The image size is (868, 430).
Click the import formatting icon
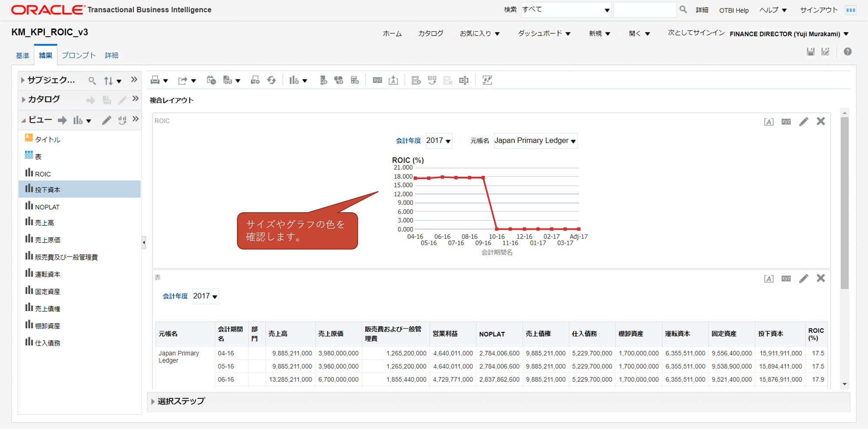394,80
